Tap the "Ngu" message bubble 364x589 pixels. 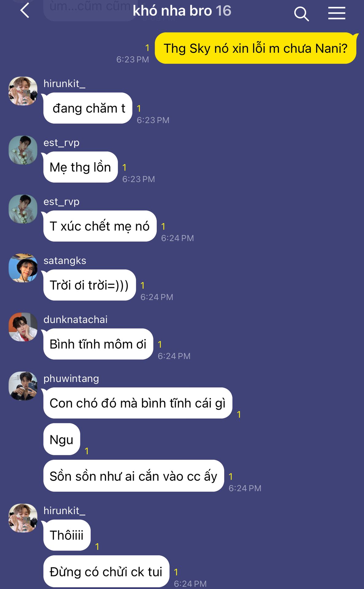point(62,439)
